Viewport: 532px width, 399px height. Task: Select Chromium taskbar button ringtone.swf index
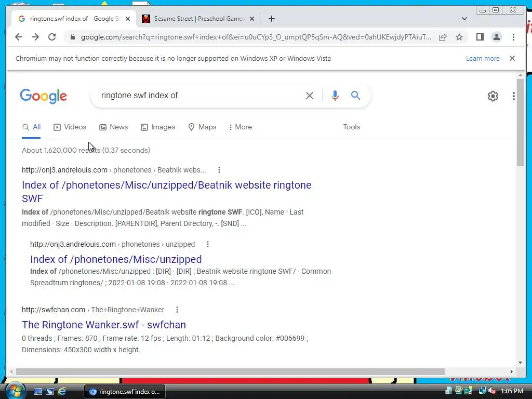click(x=125, y=392)
